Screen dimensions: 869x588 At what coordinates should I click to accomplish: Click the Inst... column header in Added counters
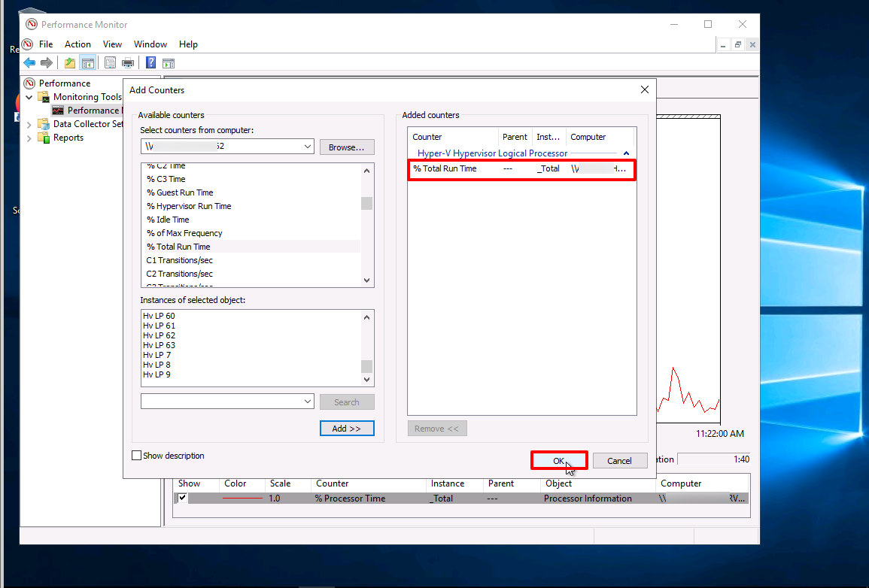548,137
